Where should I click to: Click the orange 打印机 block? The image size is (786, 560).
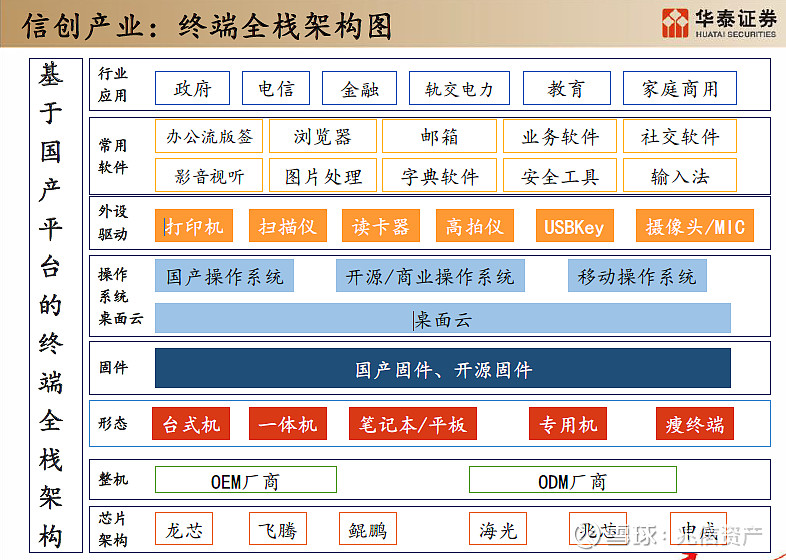tap(194, 226)
